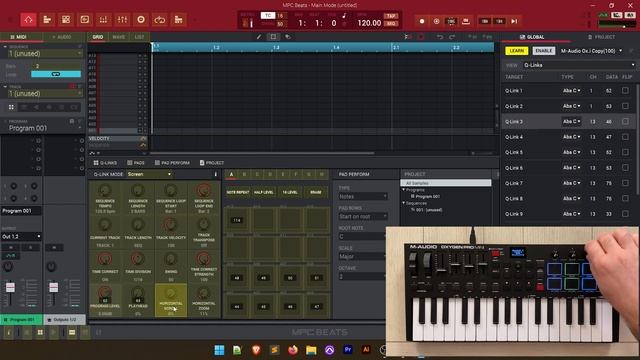Click the yellow LEARN button
This screenshot has height=360, width=640.
(516, 51)
